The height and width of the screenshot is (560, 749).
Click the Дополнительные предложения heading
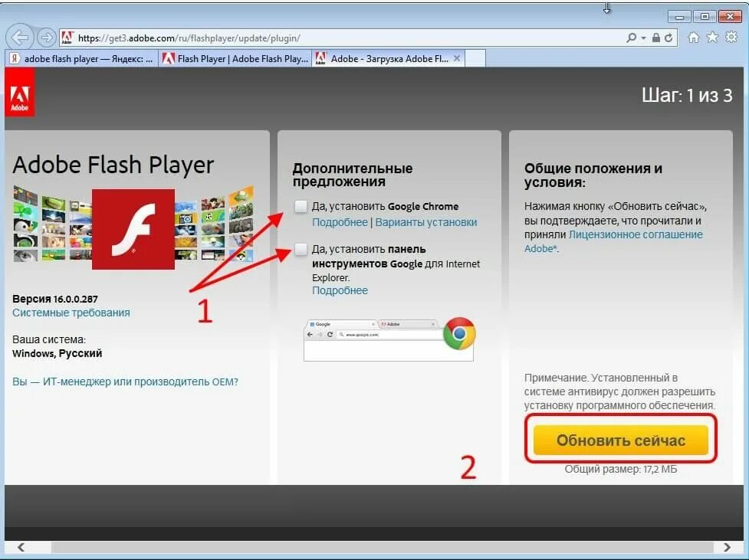click(353, 175)
